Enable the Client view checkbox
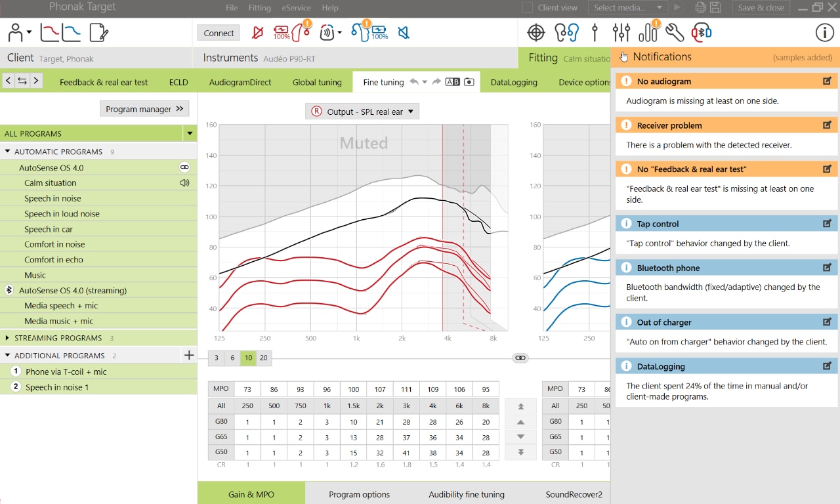 528,8
